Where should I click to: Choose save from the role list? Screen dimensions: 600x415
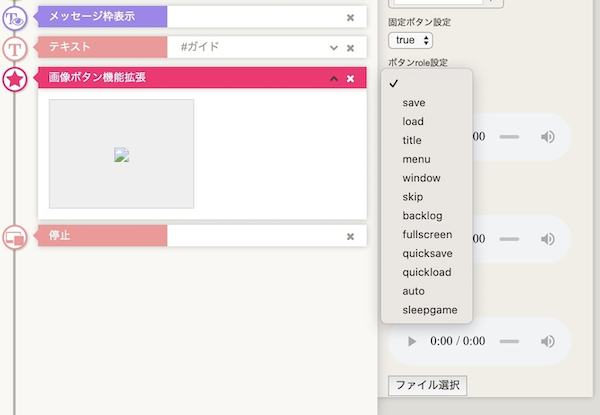[427, 103]
